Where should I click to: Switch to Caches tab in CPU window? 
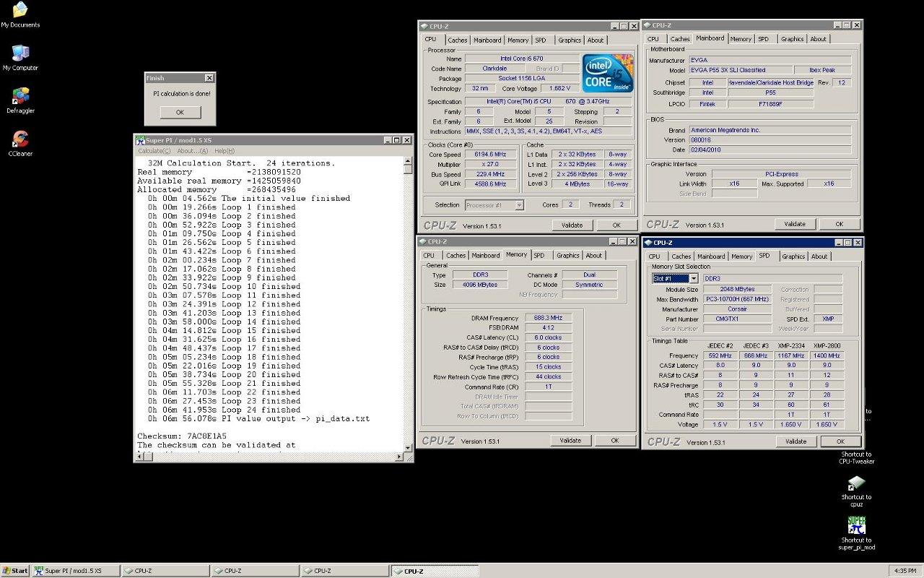tap(458, 40)
